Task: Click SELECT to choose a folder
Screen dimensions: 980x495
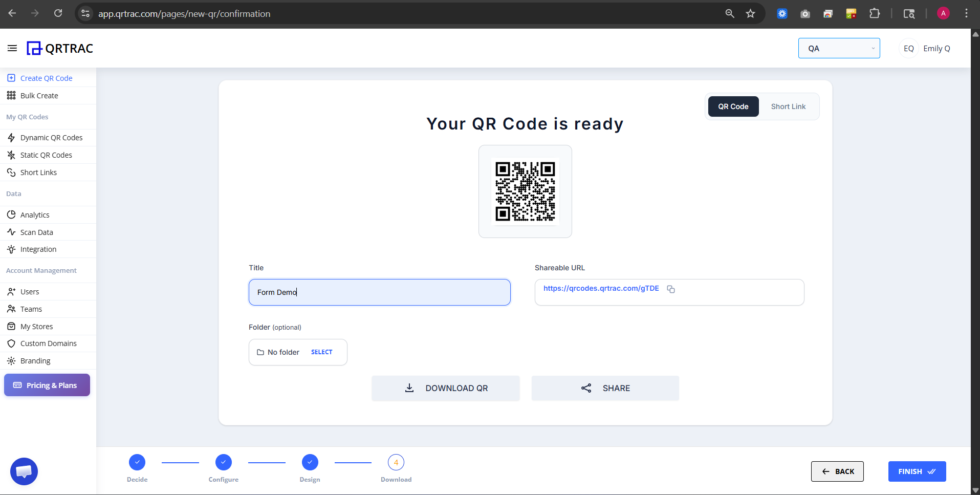Action: click(321, 352)
